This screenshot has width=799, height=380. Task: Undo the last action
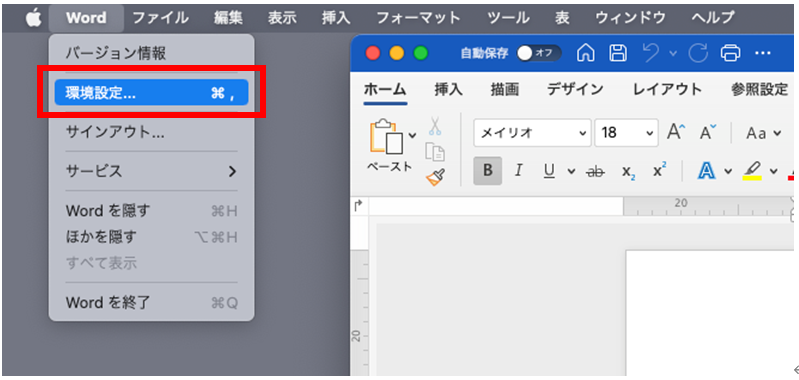click(651, 53)
